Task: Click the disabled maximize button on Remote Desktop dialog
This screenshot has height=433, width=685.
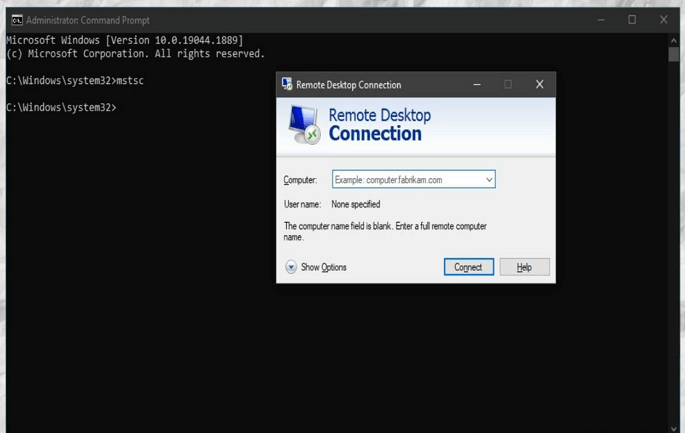Action: 508,85
